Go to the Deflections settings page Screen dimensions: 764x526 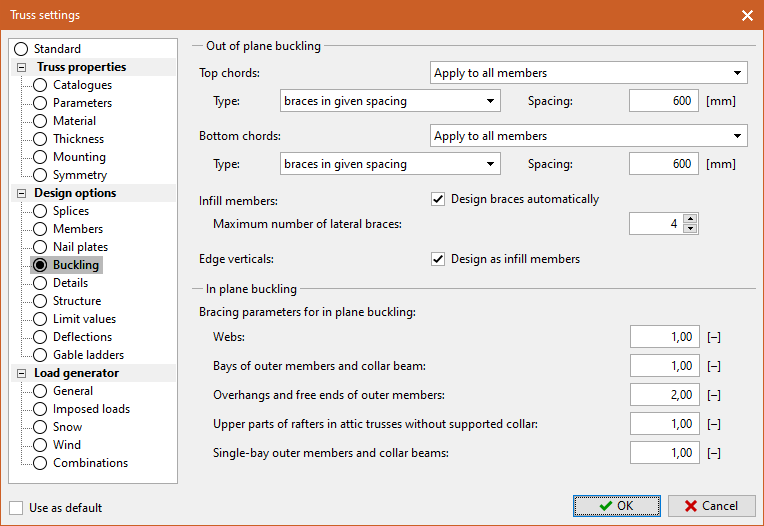pyautogui.click(x=40, y=337)
